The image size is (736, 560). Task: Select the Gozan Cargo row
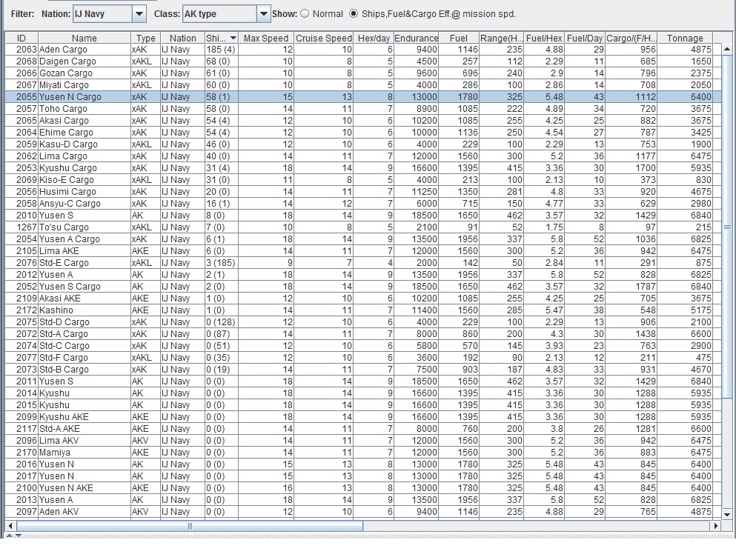[363, 73]
